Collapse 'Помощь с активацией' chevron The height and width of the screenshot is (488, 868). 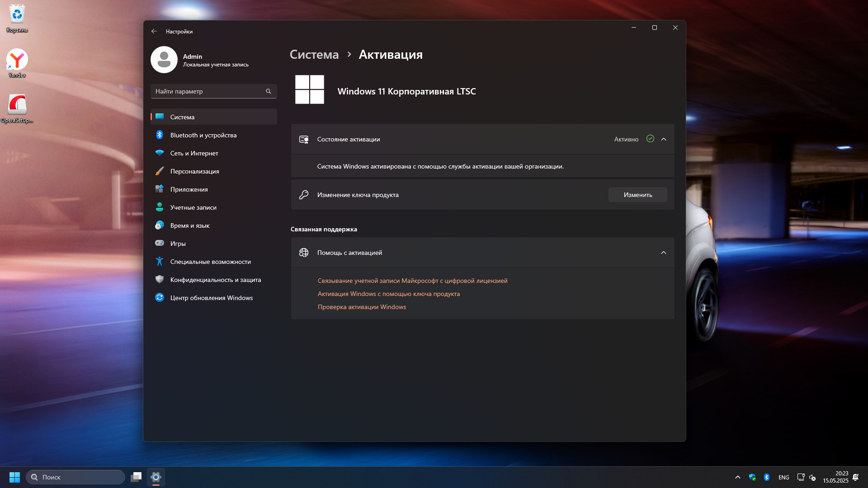664,253
